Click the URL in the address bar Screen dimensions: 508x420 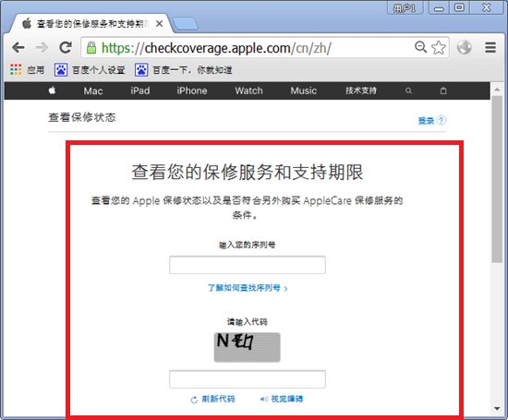(x=216, y=48)
